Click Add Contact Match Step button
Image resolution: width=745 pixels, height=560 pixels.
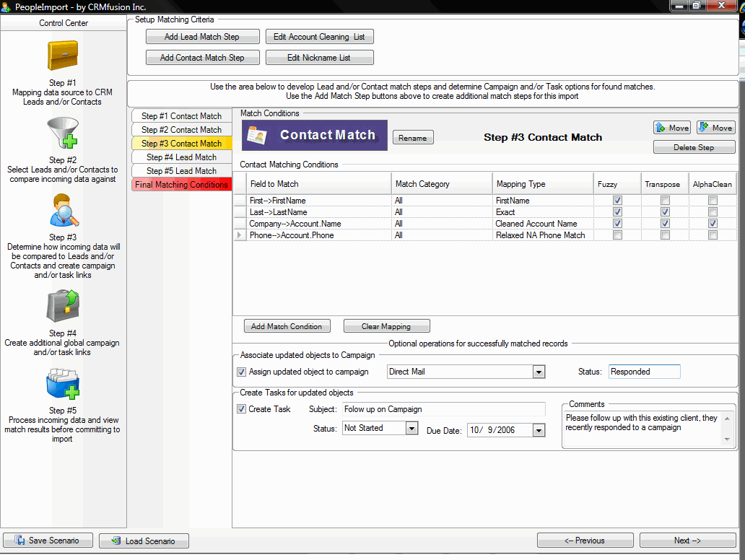click(x=202, y=58)
